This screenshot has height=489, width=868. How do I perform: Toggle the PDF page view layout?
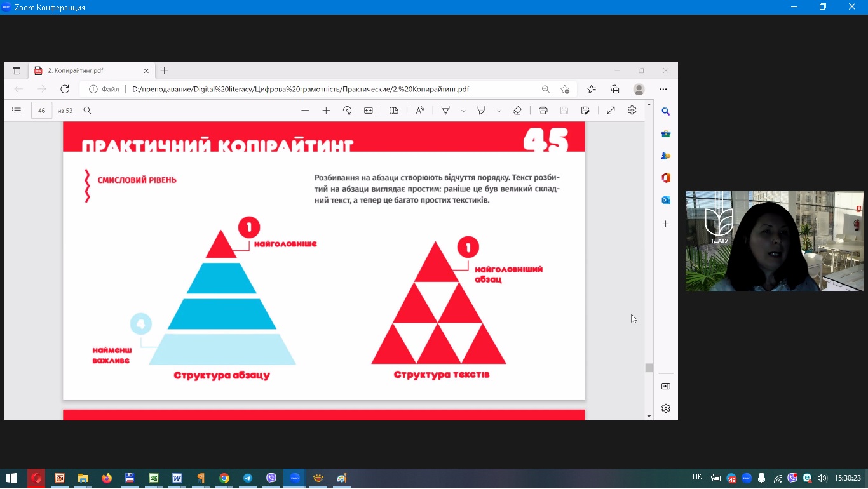pos(394,111)
